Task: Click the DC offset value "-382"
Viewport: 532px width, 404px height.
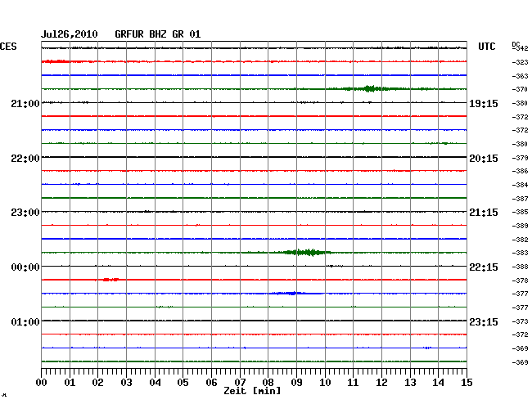Action: 520,240
